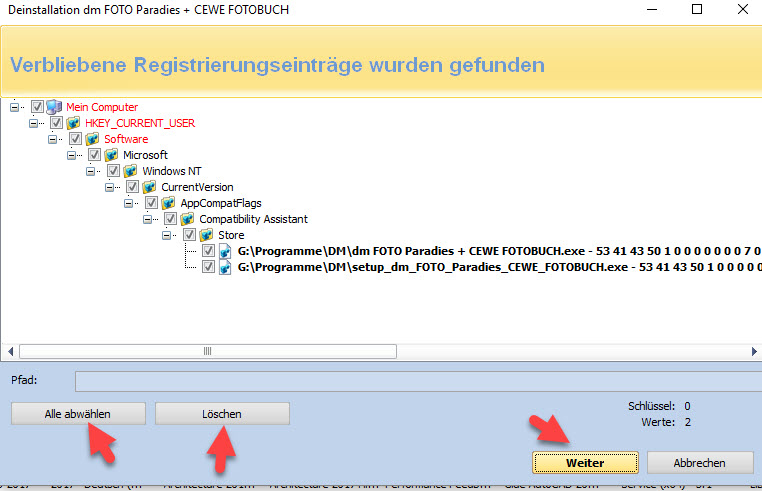Click the Compatibility Assistant folder icon
Screen dimensions: 762x491
(187, 219)
